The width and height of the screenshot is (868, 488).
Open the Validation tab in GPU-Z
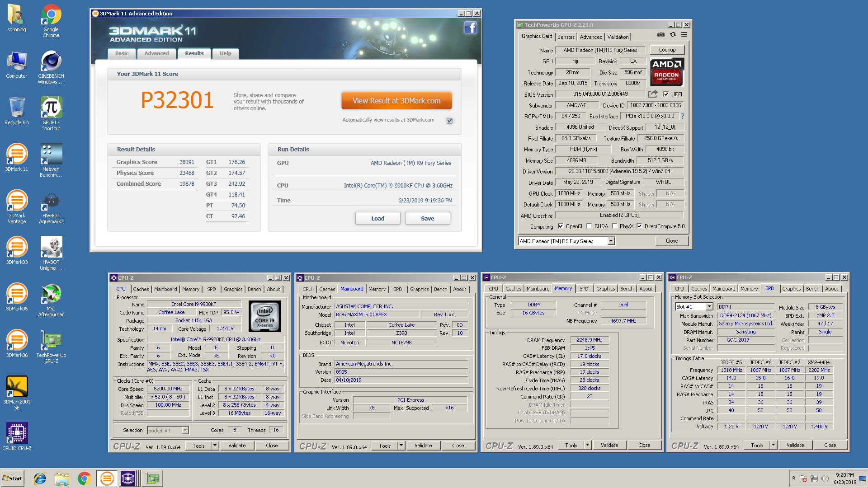click(x=618, y=37)
